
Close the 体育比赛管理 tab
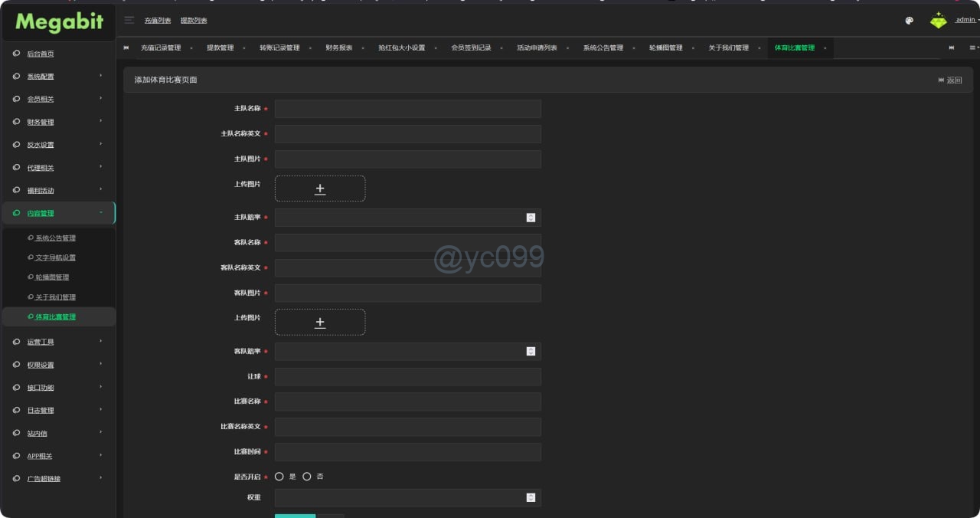[825, 48]
